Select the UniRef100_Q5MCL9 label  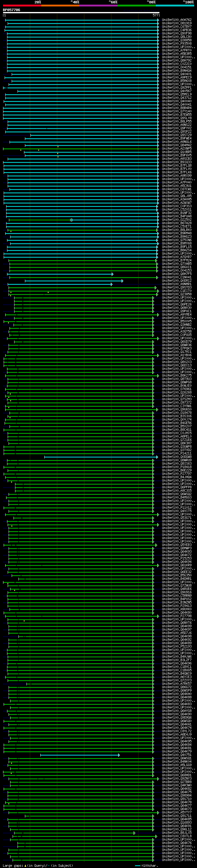[177, 94]
